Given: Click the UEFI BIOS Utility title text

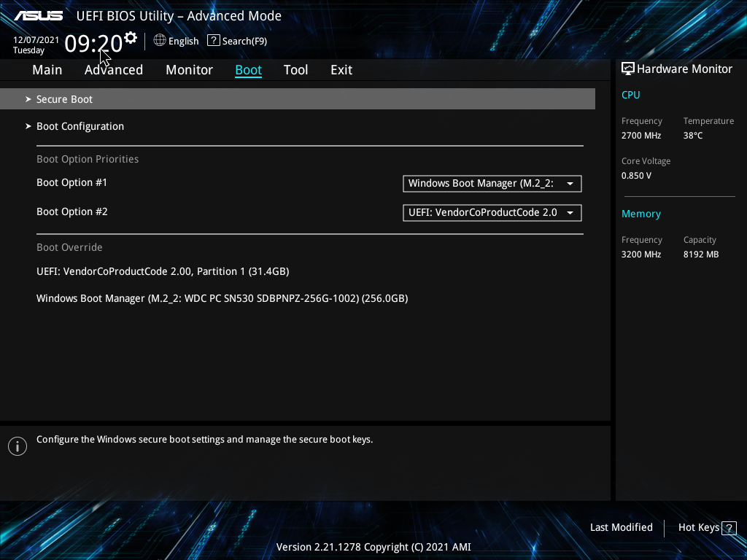Looking at the screenshot, I should click(179, 16).
